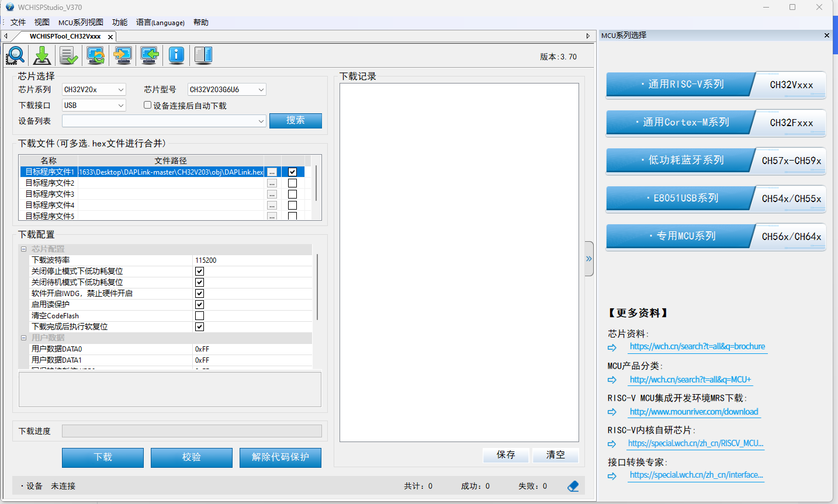Click the 清空 log button
The height and width of the screenshot is (504, 838).
point(556,455)
